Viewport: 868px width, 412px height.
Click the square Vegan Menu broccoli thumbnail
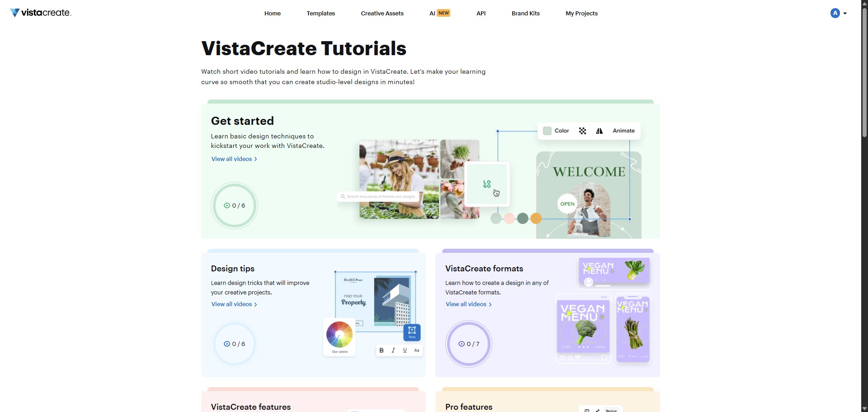pos(583,328)
